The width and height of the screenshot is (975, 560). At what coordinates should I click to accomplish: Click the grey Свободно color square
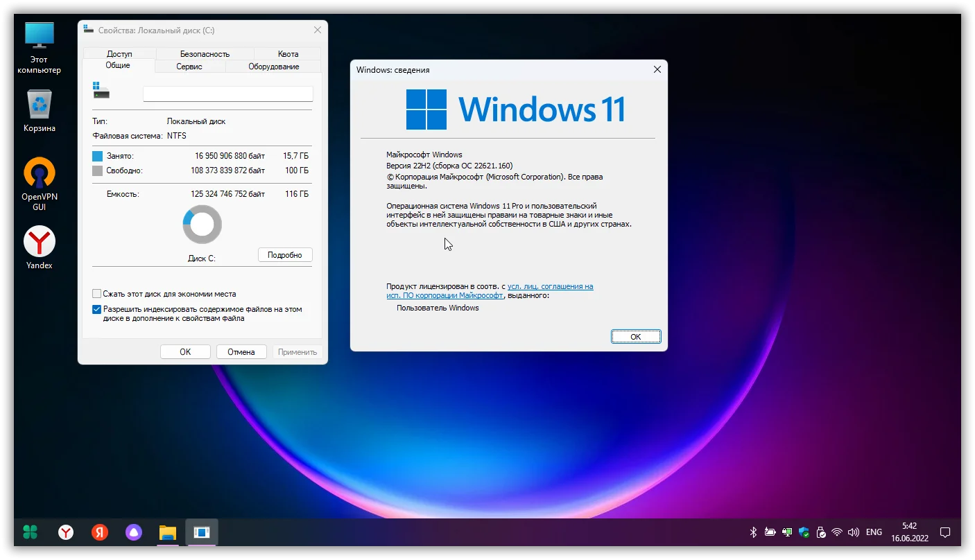tap(98, 170)
